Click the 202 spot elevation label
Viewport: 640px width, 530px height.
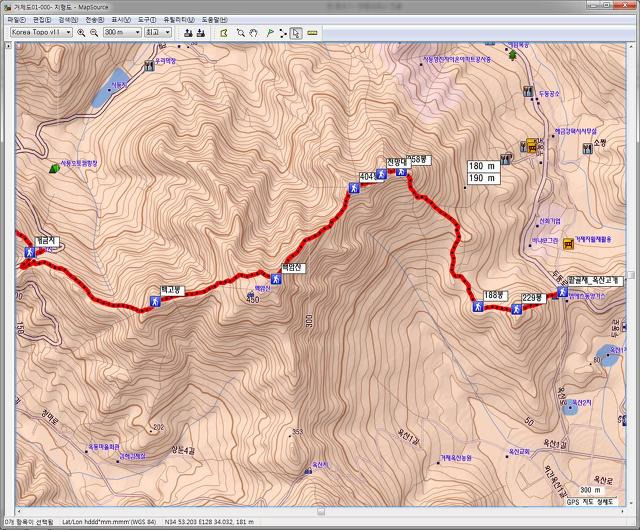pos(158,427)
